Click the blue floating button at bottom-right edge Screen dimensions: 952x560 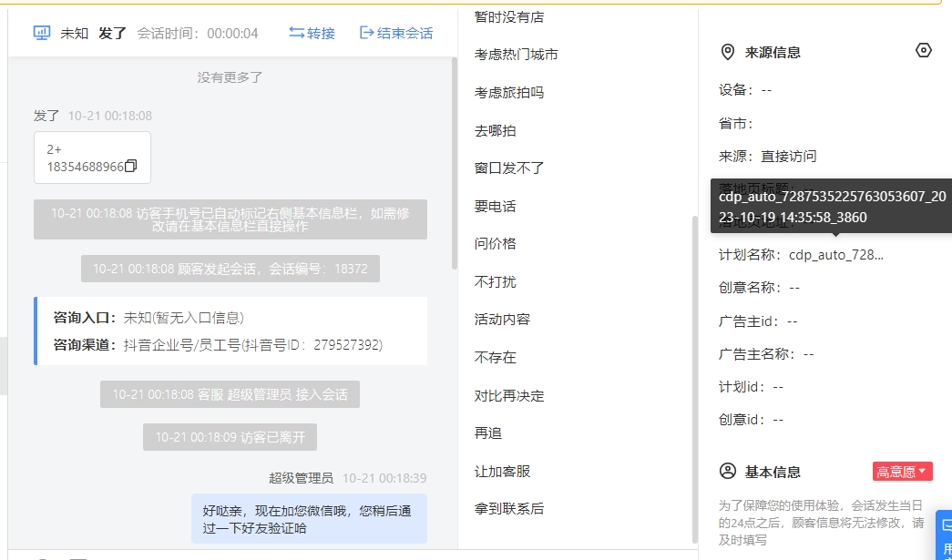pos(944,535)
